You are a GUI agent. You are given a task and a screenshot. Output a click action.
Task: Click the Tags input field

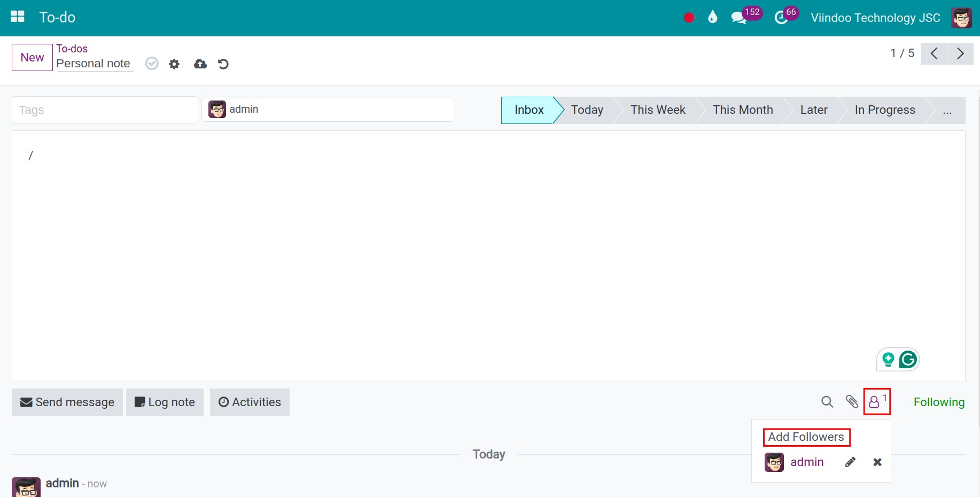tap(105, 110)
